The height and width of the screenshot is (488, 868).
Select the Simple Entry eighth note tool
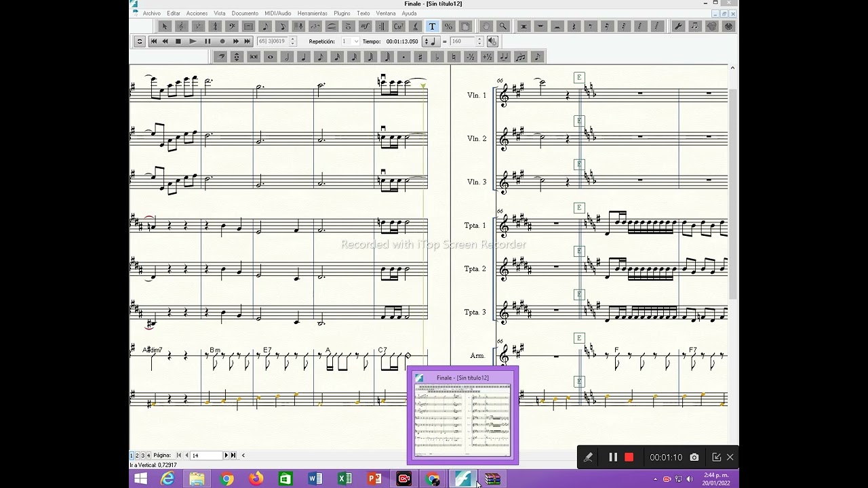tap(265, 26)
